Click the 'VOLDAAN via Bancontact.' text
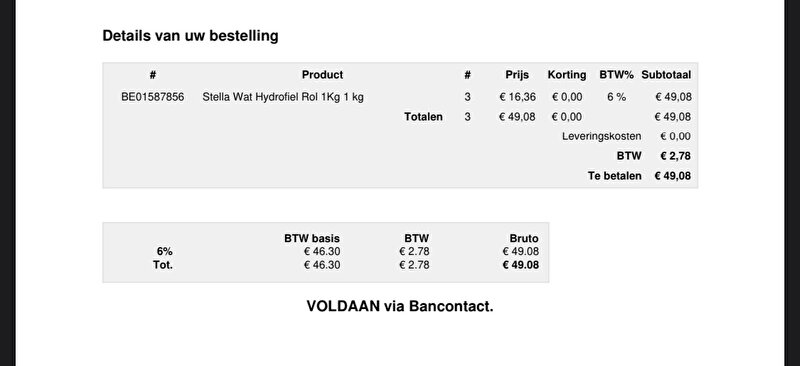 pyautogui.click(x=400, y=306)
